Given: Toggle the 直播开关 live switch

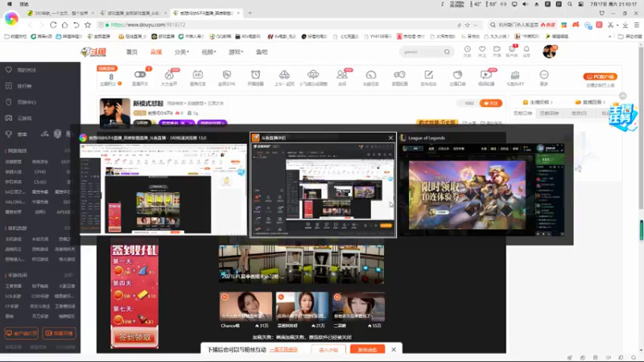Looking at the screenshot, I should click(x=140, y=76).
